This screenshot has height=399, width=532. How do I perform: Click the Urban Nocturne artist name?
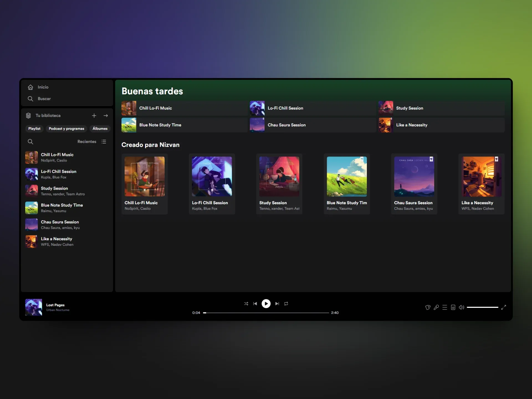[x=58, y=310]
